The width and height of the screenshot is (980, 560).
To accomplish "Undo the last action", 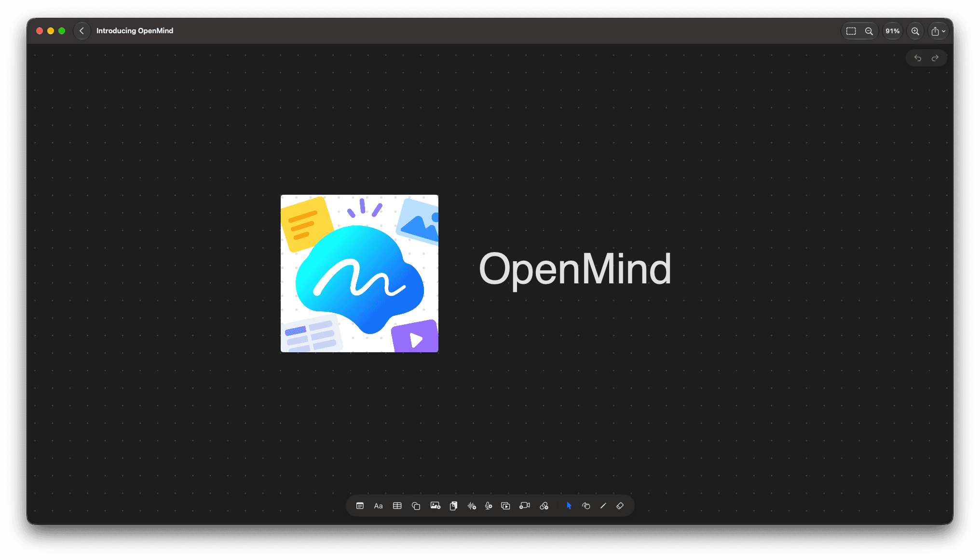I will point(918,58).
